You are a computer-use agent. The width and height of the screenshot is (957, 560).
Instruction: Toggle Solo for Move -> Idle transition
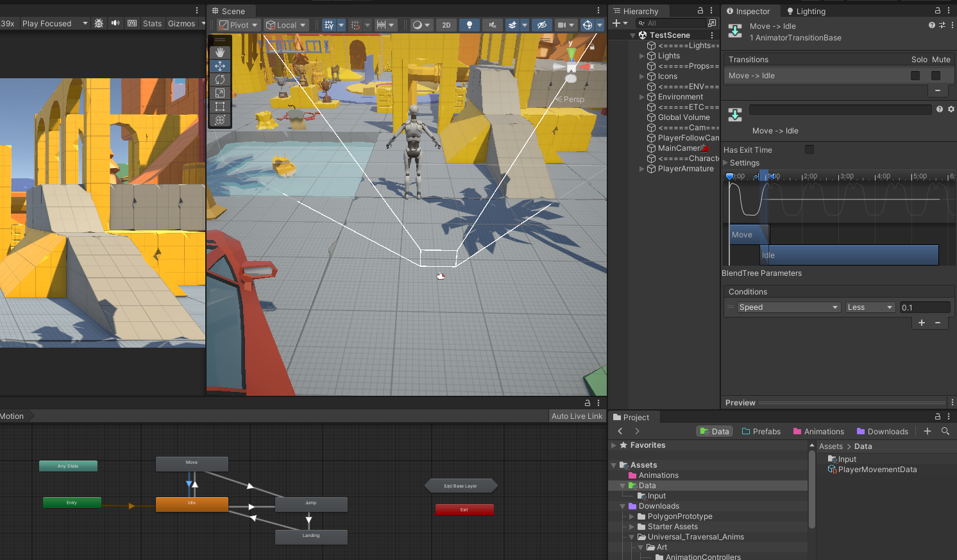click(x=915, y=76)
